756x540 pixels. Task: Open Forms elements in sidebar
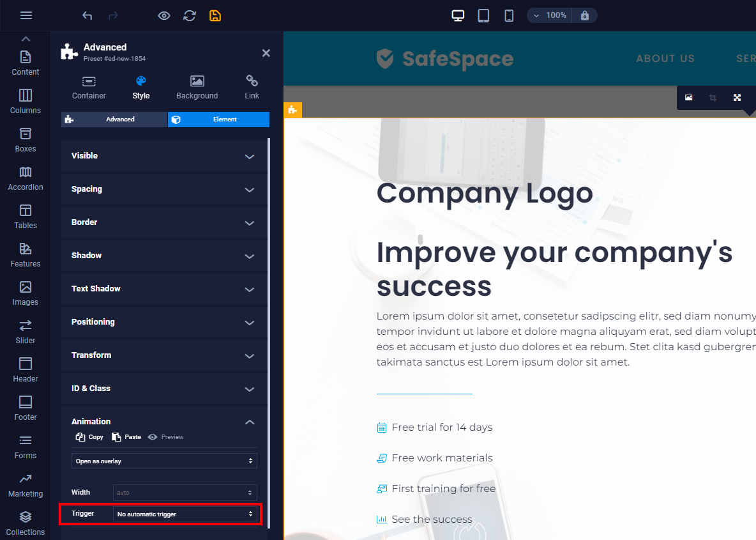click(x=26, y=447)
